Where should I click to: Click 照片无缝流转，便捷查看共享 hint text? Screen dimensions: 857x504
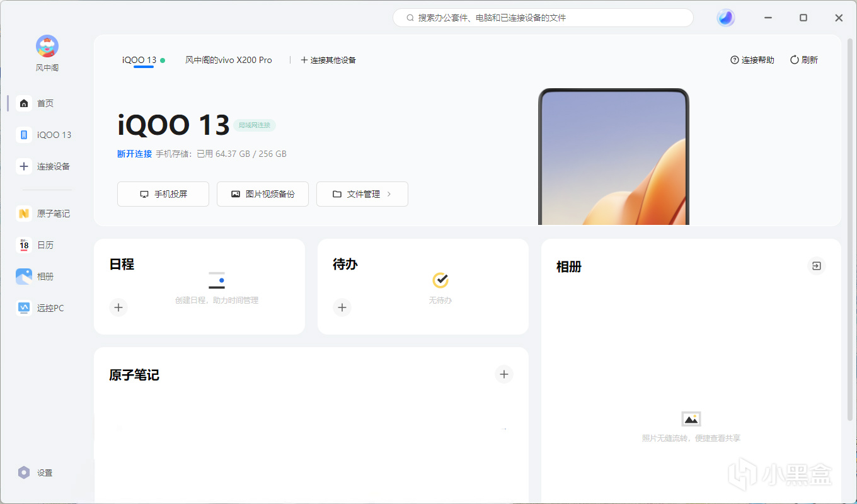(691, 438)
